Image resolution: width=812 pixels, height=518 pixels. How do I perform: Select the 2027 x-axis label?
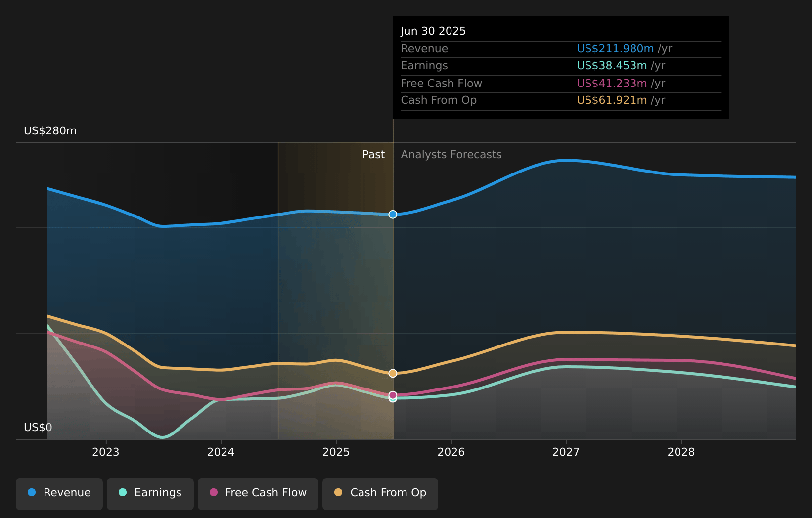(566, 452)
